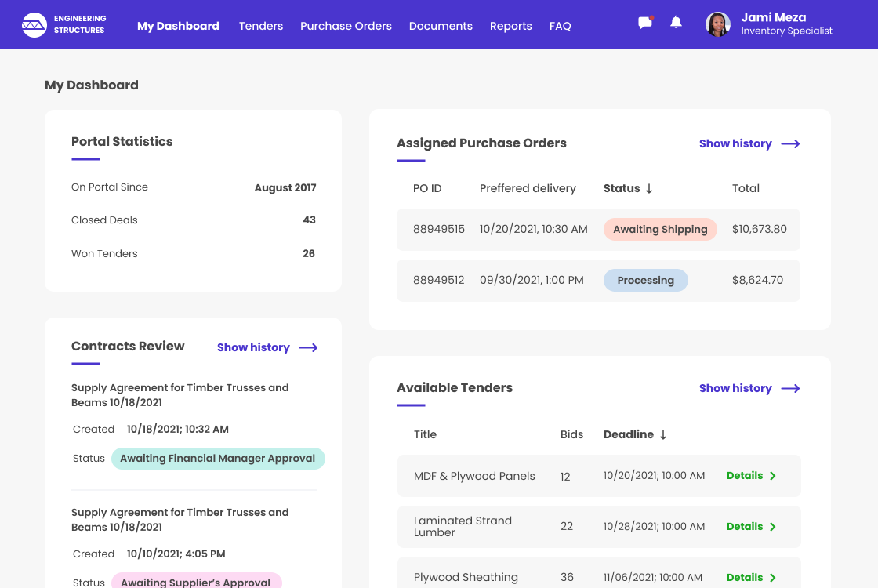878x588 pixels.
Task: Open the Reports menu item
Action: 510,26
